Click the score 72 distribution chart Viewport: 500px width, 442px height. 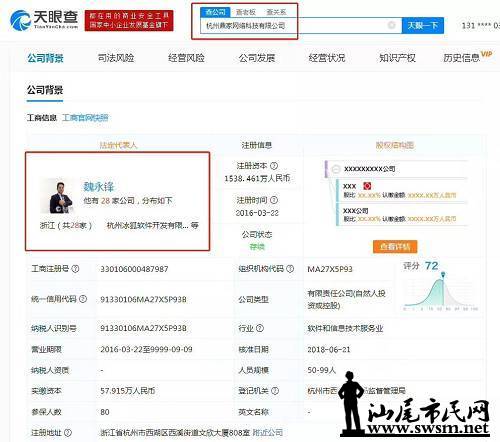pyautogui.click(x=441, y=293)
